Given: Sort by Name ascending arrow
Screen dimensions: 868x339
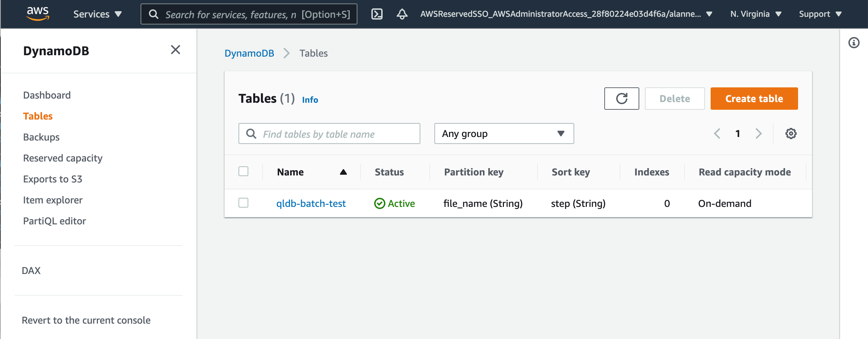Looking at the screenshot, I should [x=343, y=172].
